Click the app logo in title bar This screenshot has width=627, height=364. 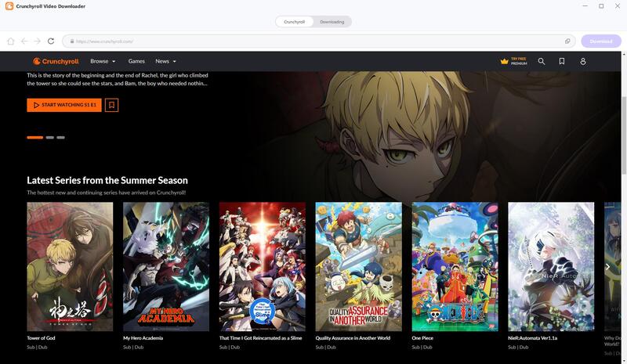[x=9, y=6]
